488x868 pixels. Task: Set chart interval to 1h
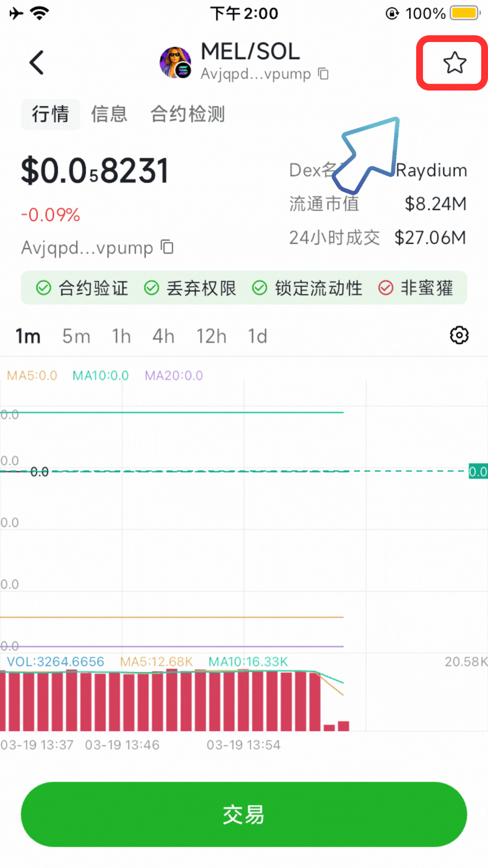(121, 336)
